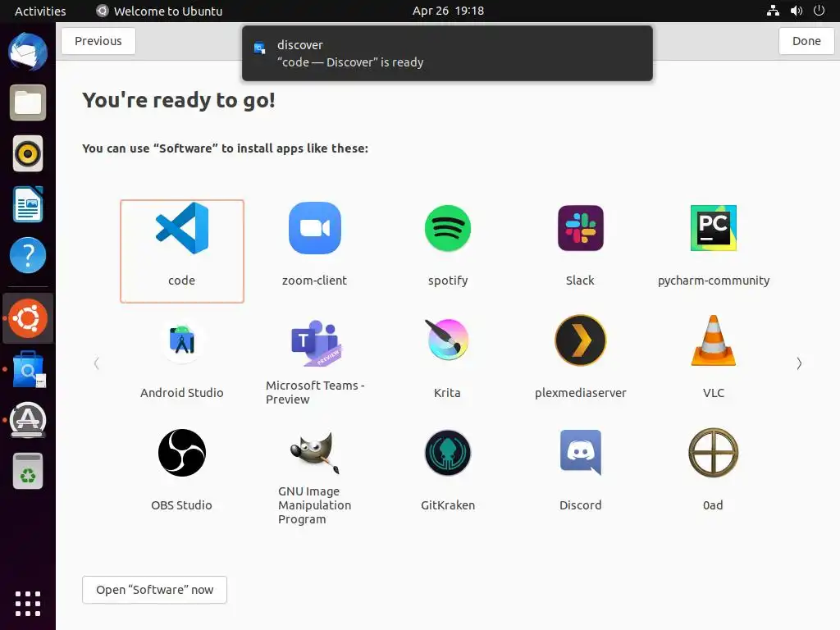Click the date and time clock
The image size is (840, 630).
[448, 11]
